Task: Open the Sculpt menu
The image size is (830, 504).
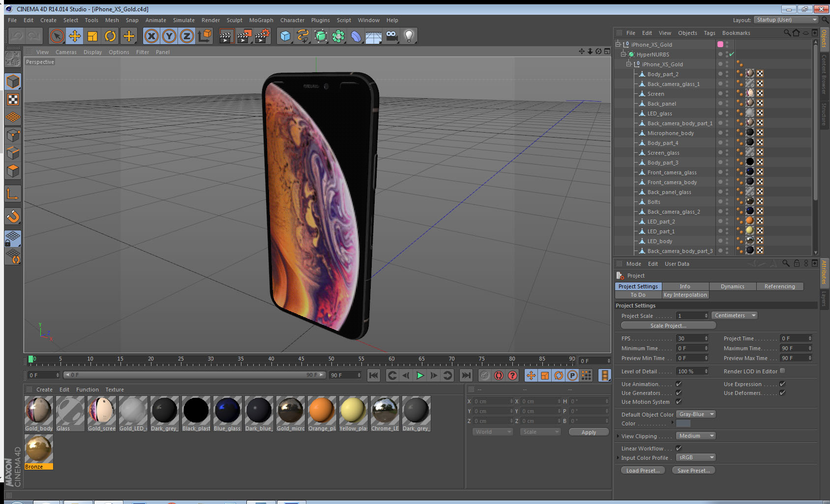Action: (235, 20)
